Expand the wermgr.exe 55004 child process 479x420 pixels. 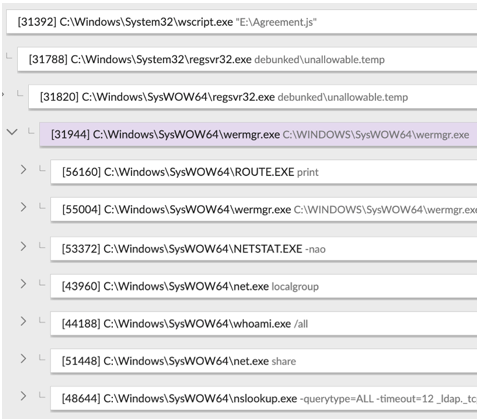tap(23, 207)
